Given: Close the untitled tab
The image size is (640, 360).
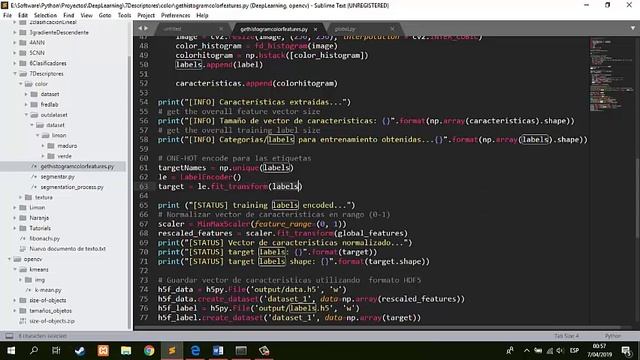Looking at the screenshot, I should tap(221, 29).
